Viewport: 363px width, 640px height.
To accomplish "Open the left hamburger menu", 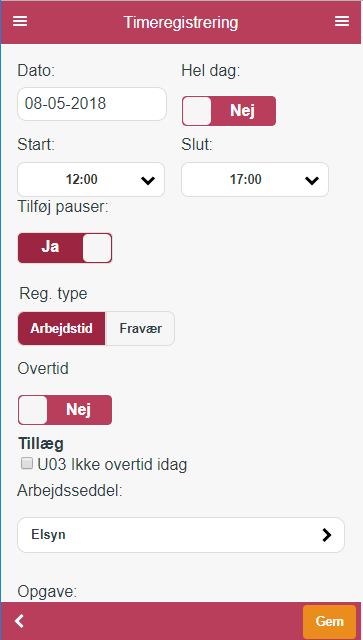I will [20, 21].
